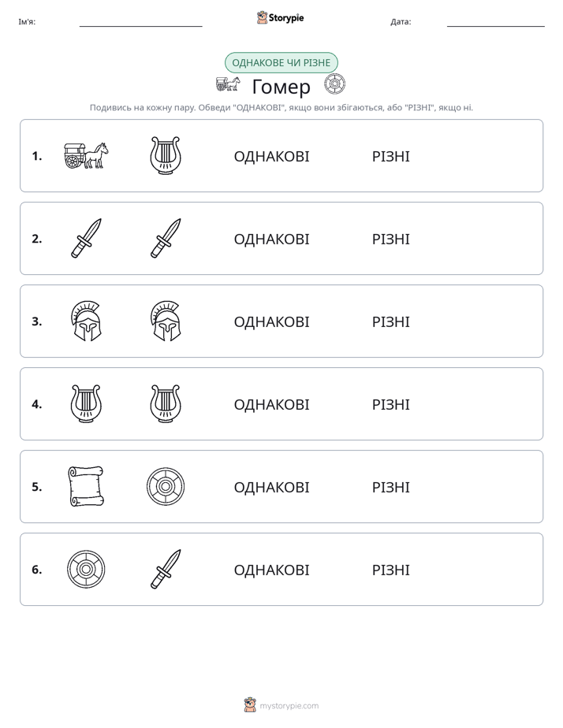
Task: Click the Ім'я name line field
Action: click(x=140, y=22)
